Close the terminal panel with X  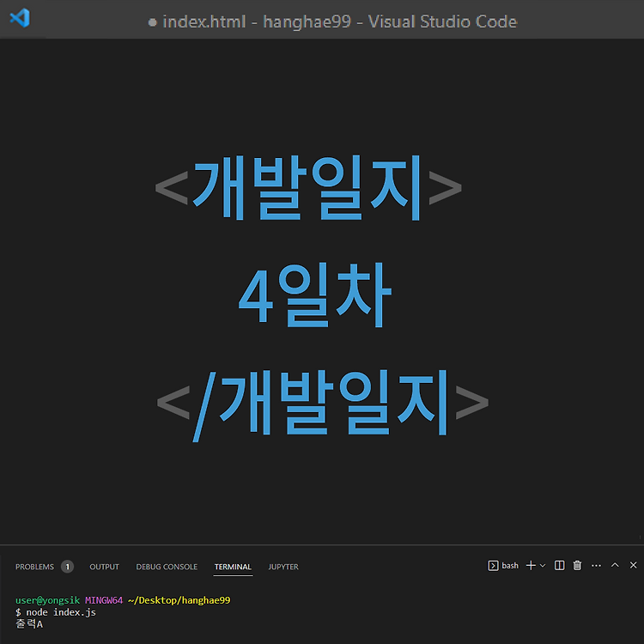coord(634,565)
